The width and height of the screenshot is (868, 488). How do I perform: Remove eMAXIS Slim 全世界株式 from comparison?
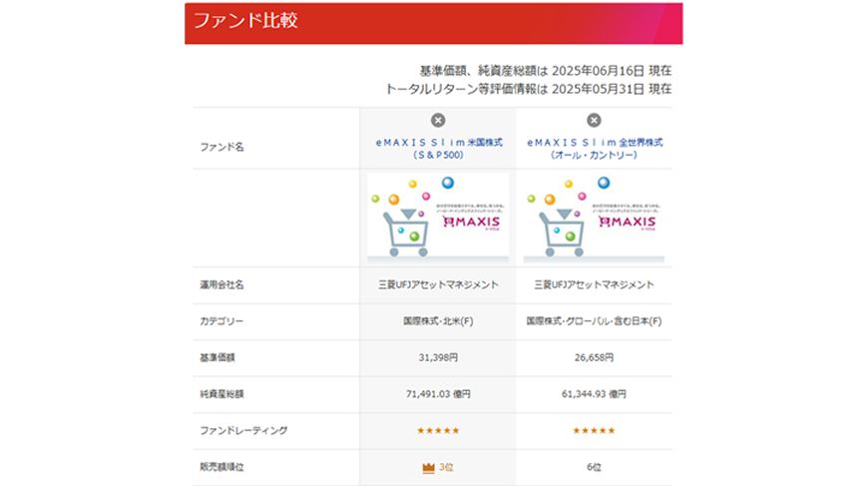pos(594,120)
